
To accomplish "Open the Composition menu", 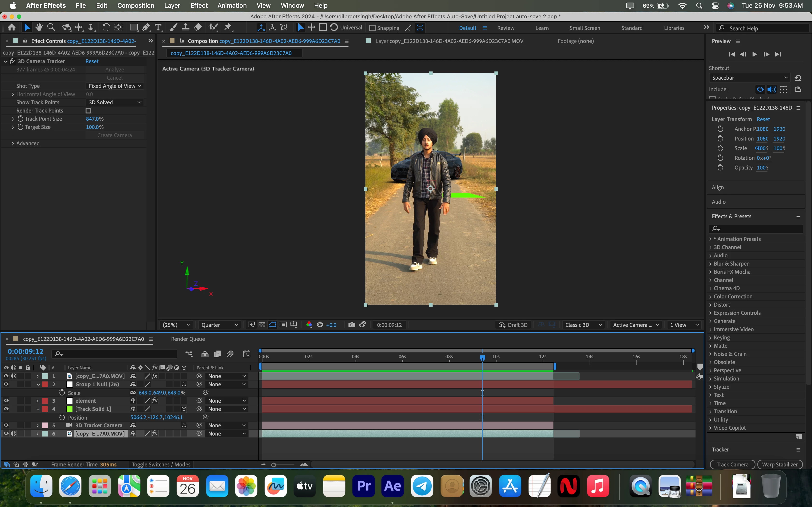I will click(136, 5).
